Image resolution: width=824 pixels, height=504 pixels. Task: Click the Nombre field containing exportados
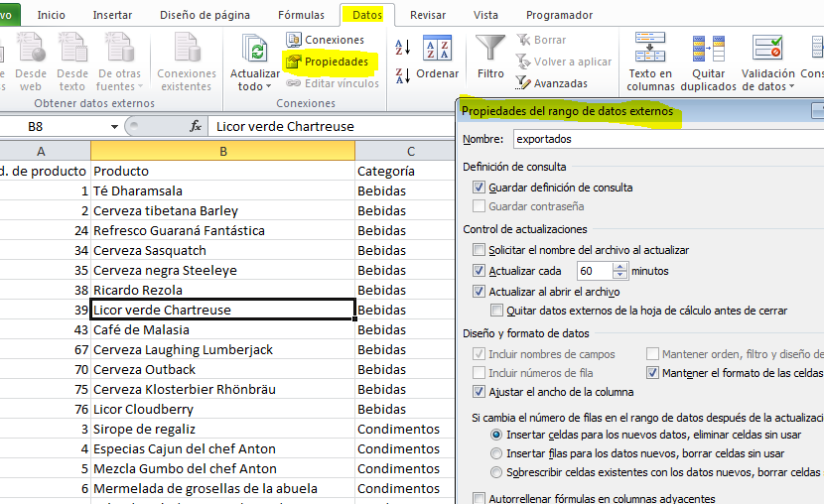click(x=667, y=139)
